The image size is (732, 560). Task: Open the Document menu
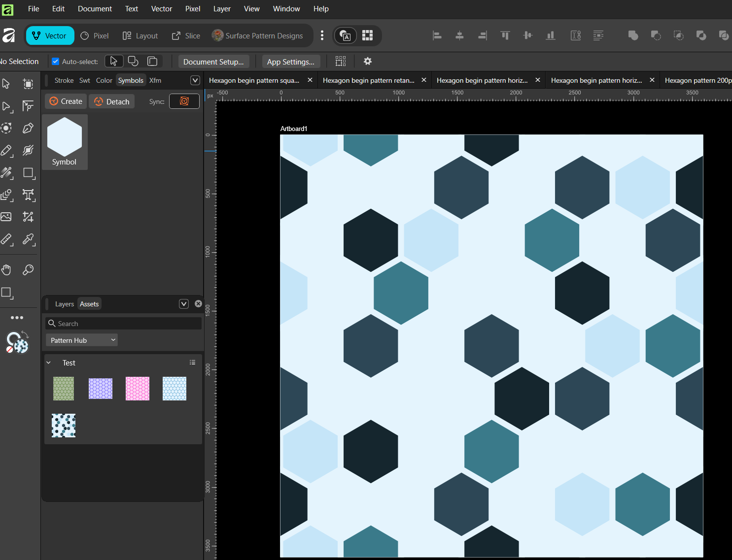coord(95,9)
